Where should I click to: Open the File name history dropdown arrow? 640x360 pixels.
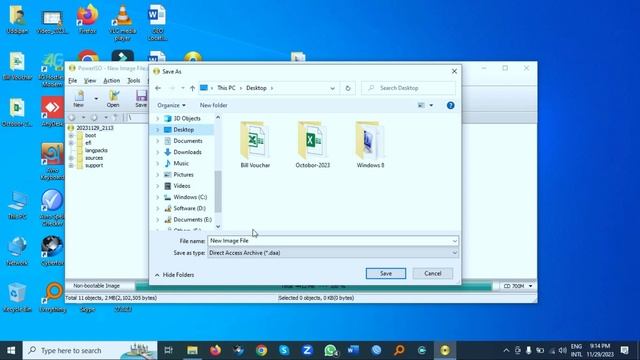(x=454, y=241)
